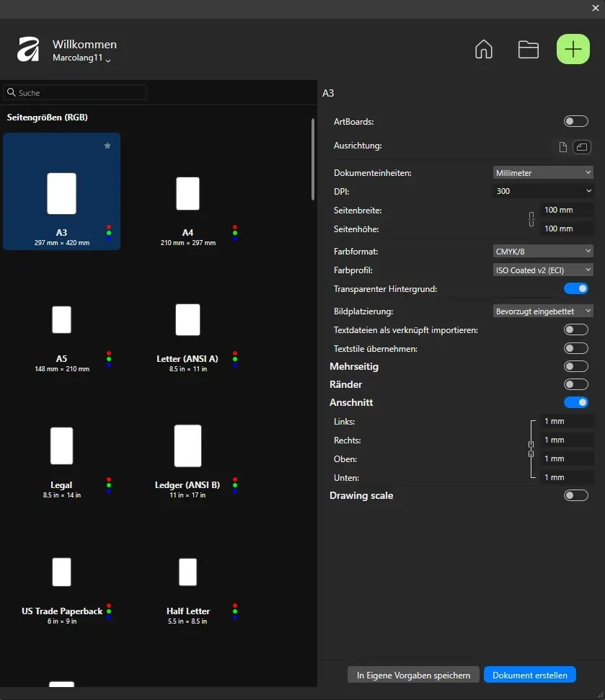
Task: Open the DPI 300 dropdown
Action: [543, 191]
